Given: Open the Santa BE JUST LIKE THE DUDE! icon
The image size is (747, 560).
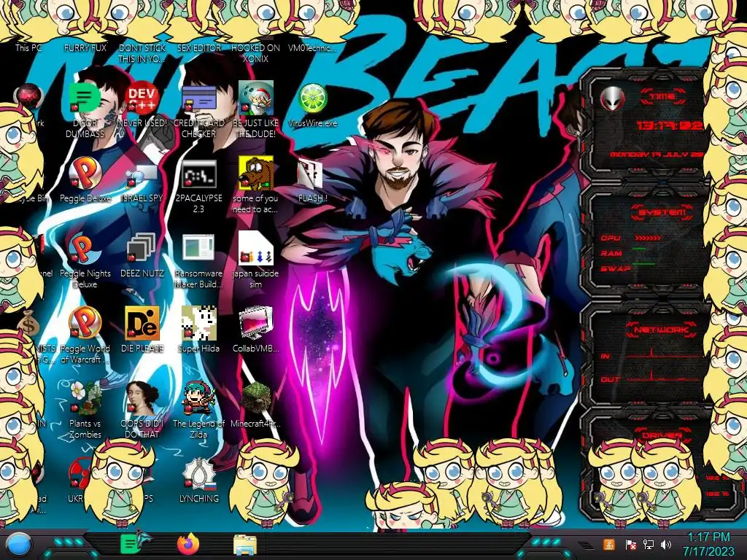Looking at the screenshot, I should [255, 98].
